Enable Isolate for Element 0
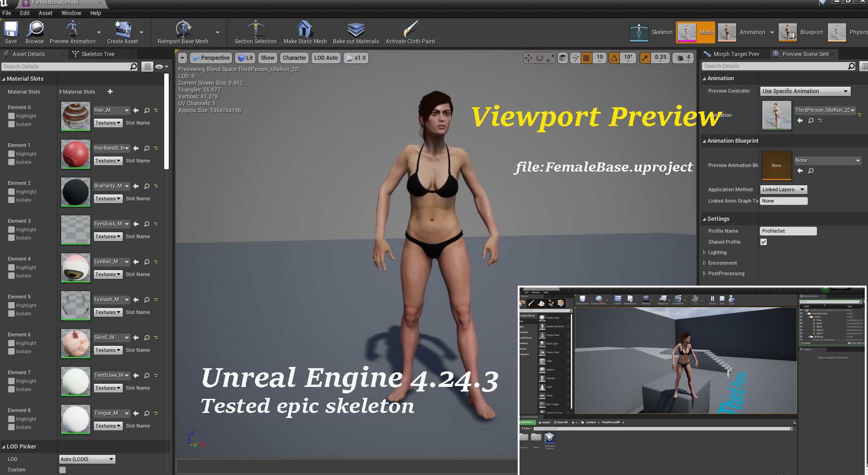Image resolution: width=868 pixels, height=475 pixels. [11, 124]
